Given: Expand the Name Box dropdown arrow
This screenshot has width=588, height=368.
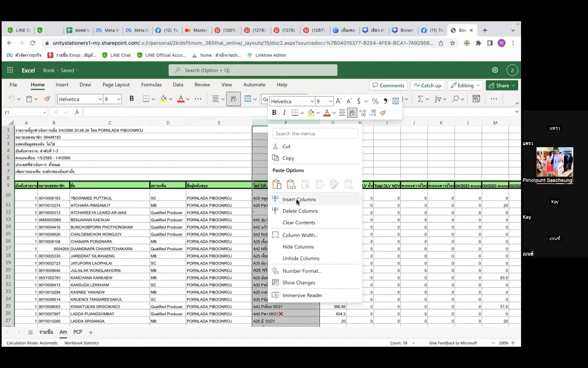Looking at the screenshot, I should point(45,112).
